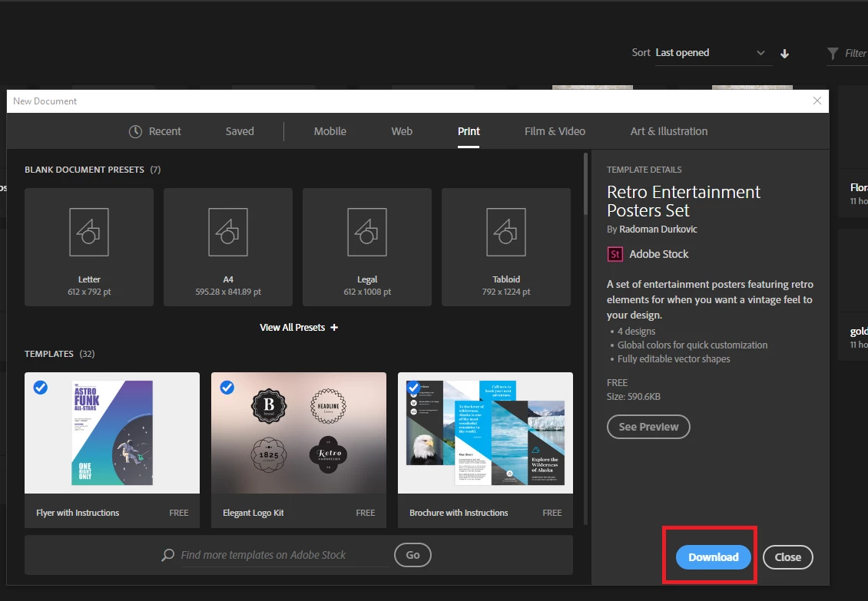
Task: Click the search magnifier icon
Action: pos(167,555)
